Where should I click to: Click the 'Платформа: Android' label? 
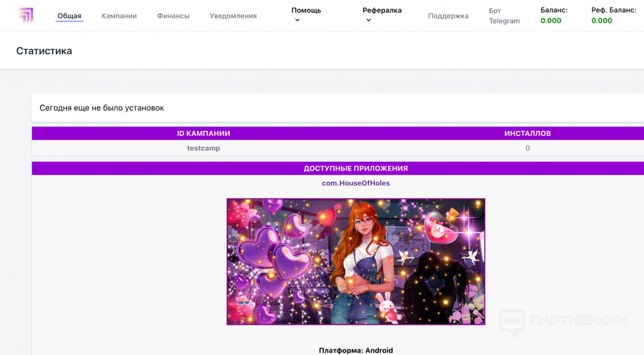click(356, 350)
